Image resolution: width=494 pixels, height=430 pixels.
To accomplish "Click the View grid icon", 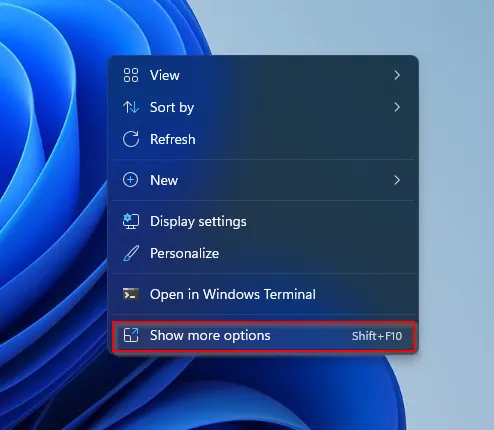I will (131, 75).
